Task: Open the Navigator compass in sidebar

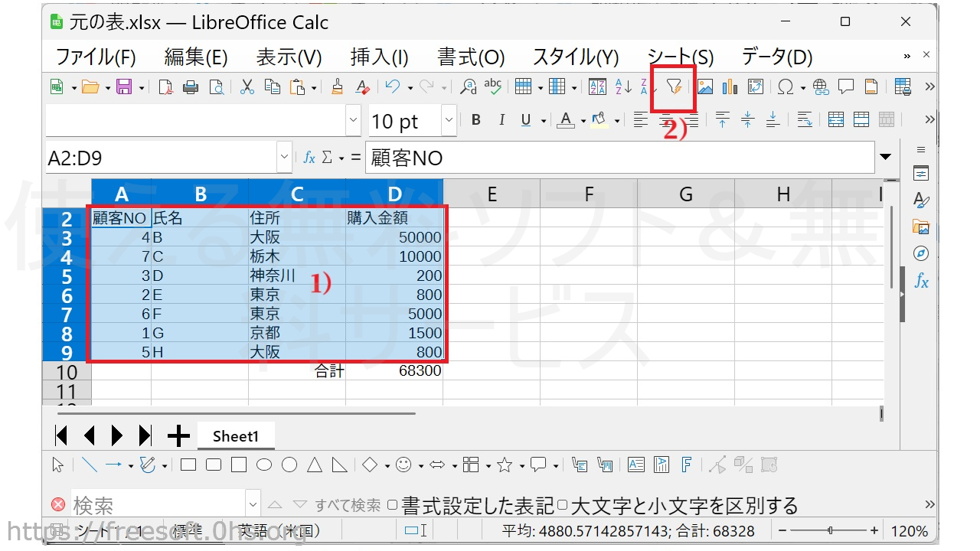Action: (921, 253)
